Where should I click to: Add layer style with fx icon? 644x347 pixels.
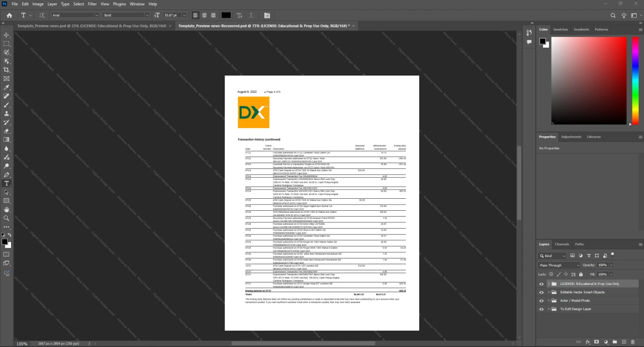[588, 342]
